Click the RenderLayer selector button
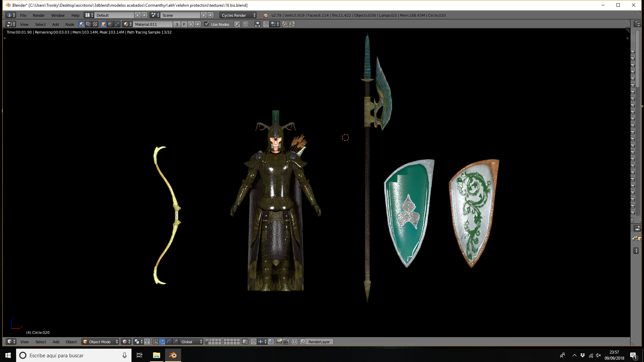Viewport: 644px width, 362px height. (x=316, y=342)
